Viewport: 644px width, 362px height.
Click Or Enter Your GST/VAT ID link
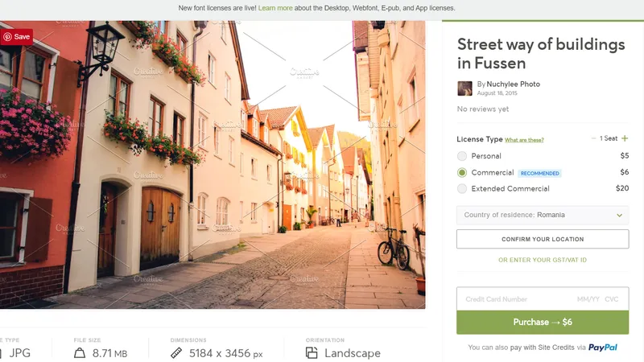543,260
